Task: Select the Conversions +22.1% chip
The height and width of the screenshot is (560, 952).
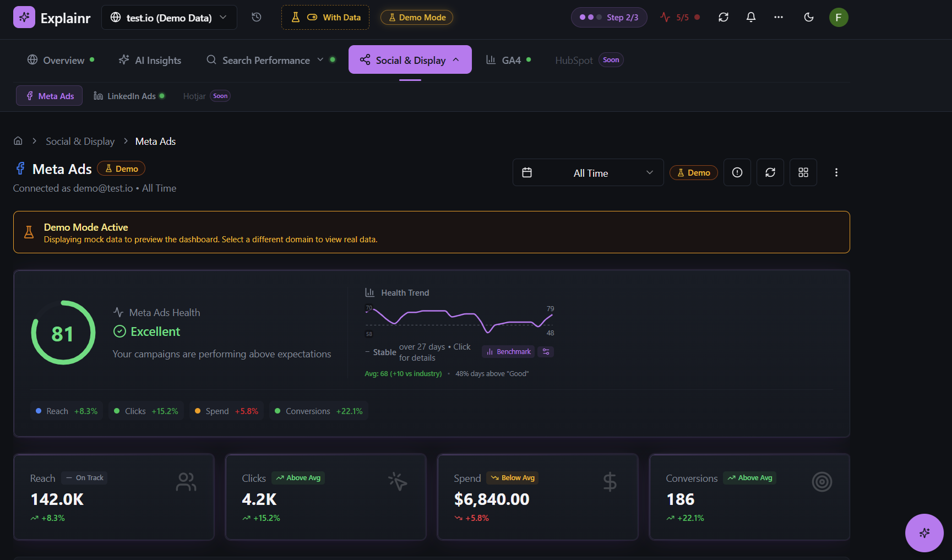Action: (x=319, y=411)
